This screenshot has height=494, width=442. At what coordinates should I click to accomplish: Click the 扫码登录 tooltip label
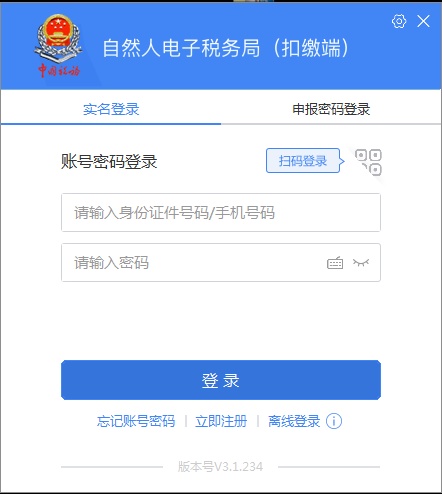303,161
